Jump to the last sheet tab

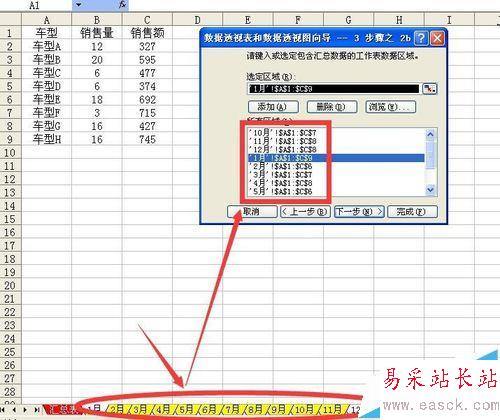(x=37, y=409)
